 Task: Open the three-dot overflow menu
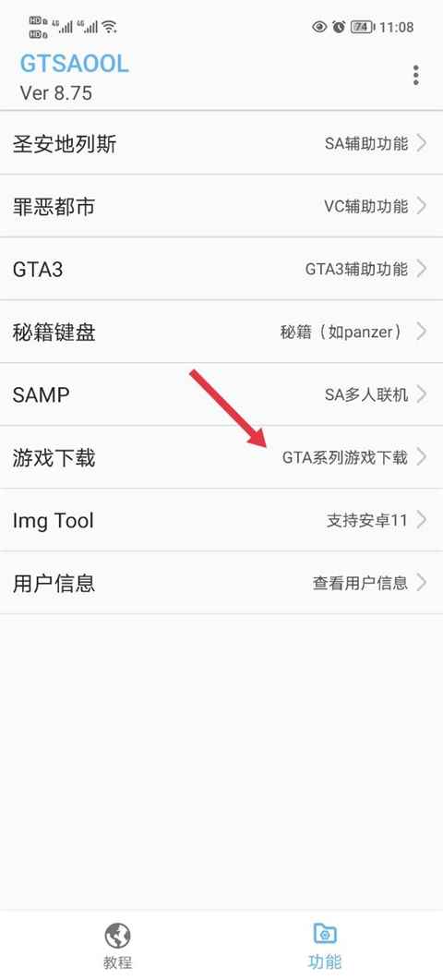(x=415, y=76)
